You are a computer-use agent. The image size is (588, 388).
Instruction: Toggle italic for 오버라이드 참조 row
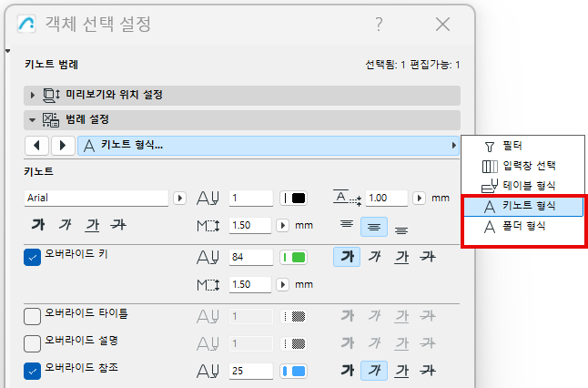374,371
